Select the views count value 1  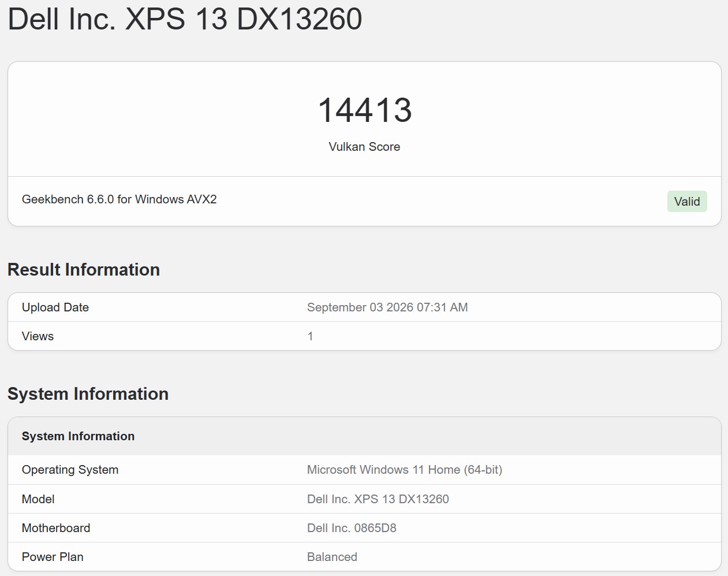[x=311, y=336]
